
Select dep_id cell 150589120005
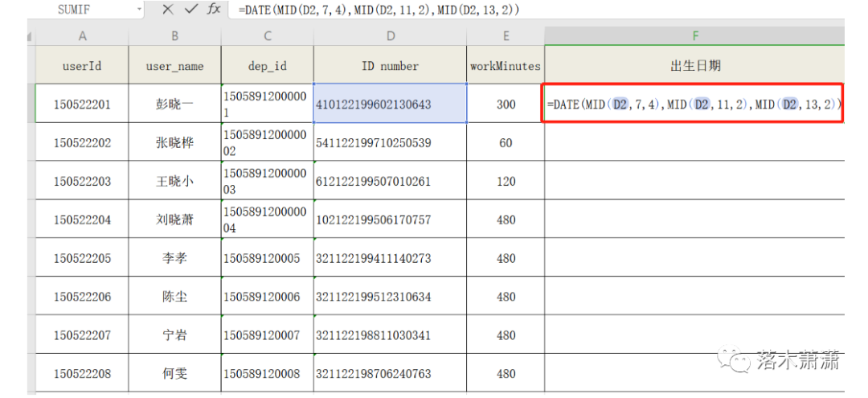[x=268, y=258]
